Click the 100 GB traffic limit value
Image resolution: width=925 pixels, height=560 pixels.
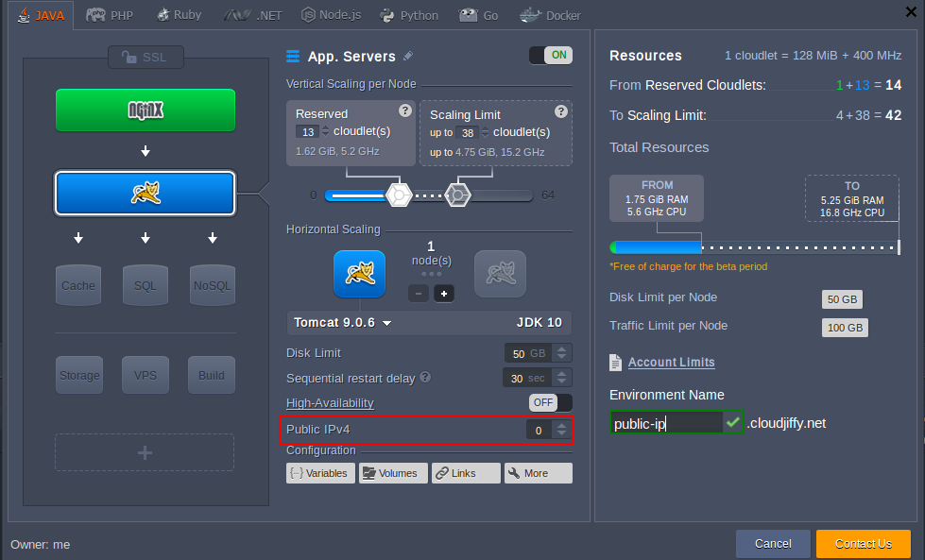coord(845,327)
